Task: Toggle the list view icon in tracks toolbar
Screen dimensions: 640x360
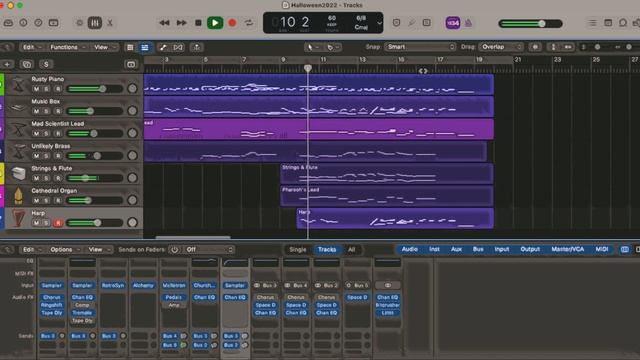Action: click(144, 47)
